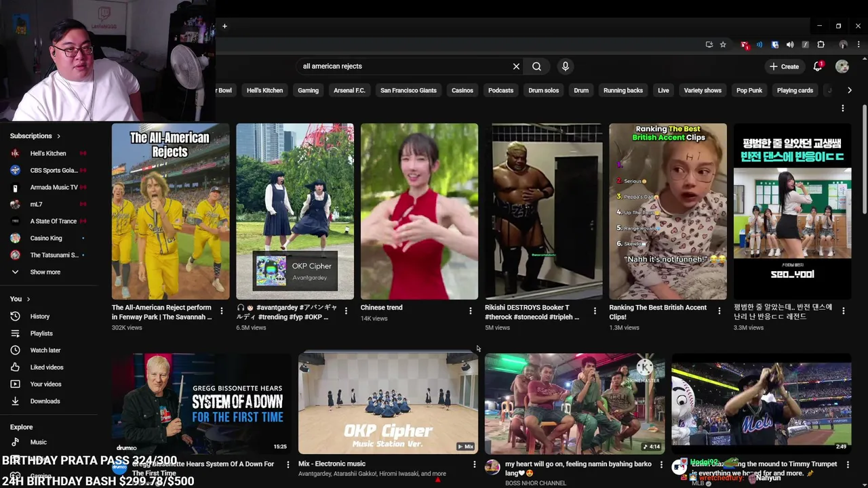Expand the Subscriptions section
The height and width of the screenshot is (488, 868).
(x=35, y=136)
